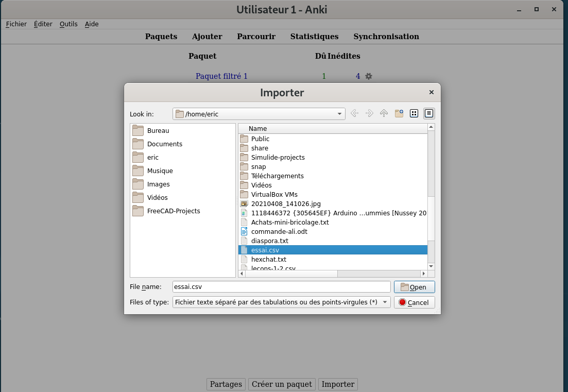Go to parent directory icon
568x392 pixels.
[384, 113]
